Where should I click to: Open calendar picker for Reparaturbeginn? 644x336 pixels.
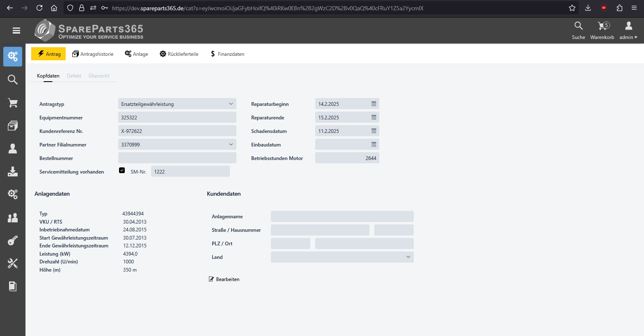[374, 104]
